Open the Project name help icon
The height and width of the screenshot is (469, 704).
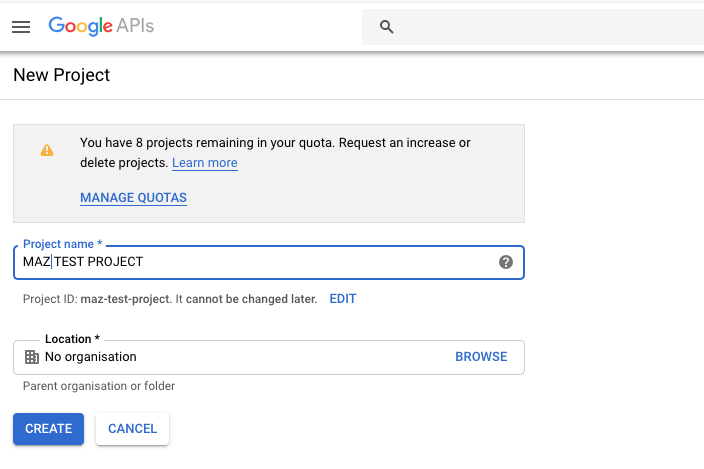point(506,262)
